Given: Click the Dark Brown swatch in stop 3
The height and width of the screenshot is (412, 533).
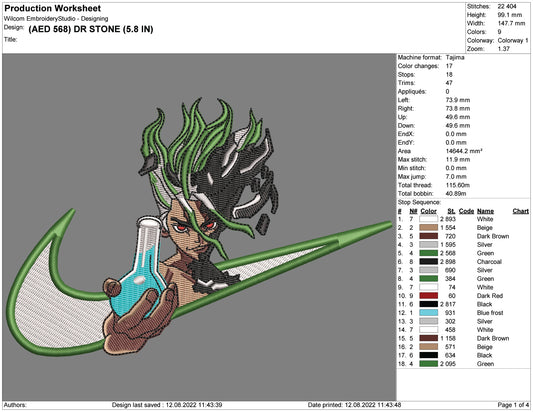Looking at the screenshot, I should point(428,236).
